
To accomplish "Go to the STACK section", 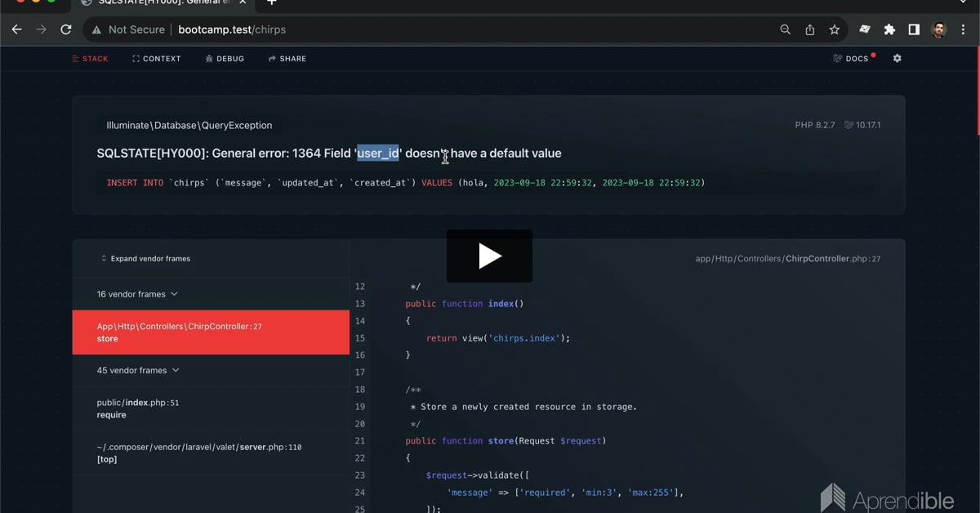I will 90,59.
